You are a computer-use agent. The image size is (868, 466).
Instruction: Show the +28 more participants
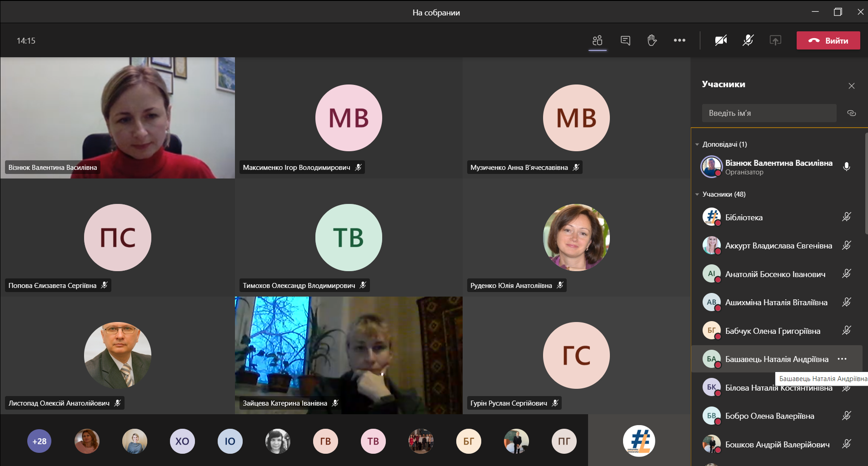pyautogui.click(x=40, y=441)
